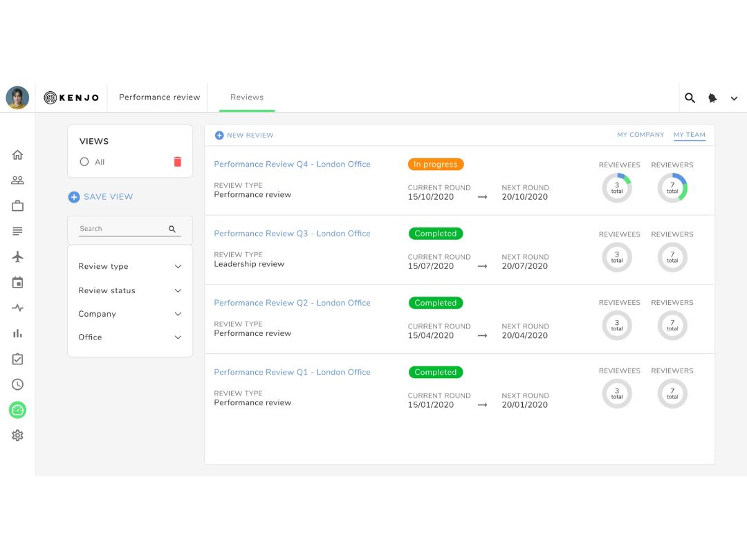
Task: Switch to the My Company tab
Action: [640, 135]
